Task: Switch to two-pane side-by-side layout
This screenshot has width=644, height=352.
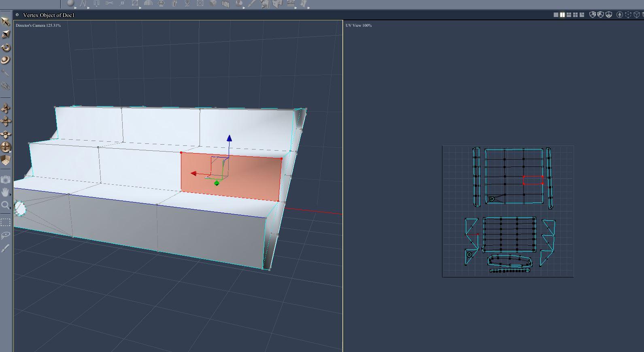Action: (x=562, y=15)
